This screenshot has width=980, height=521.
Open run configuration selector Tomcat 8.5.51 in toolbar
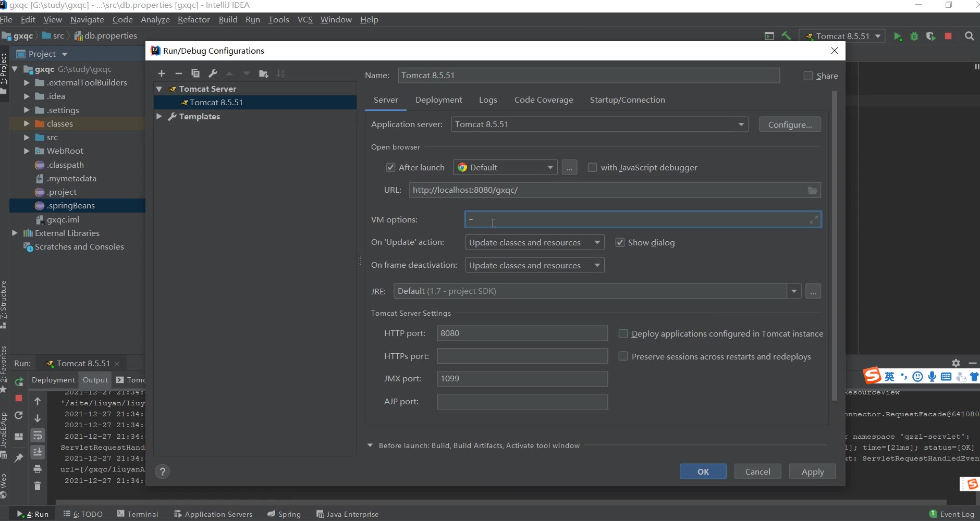tap(842, 36)
